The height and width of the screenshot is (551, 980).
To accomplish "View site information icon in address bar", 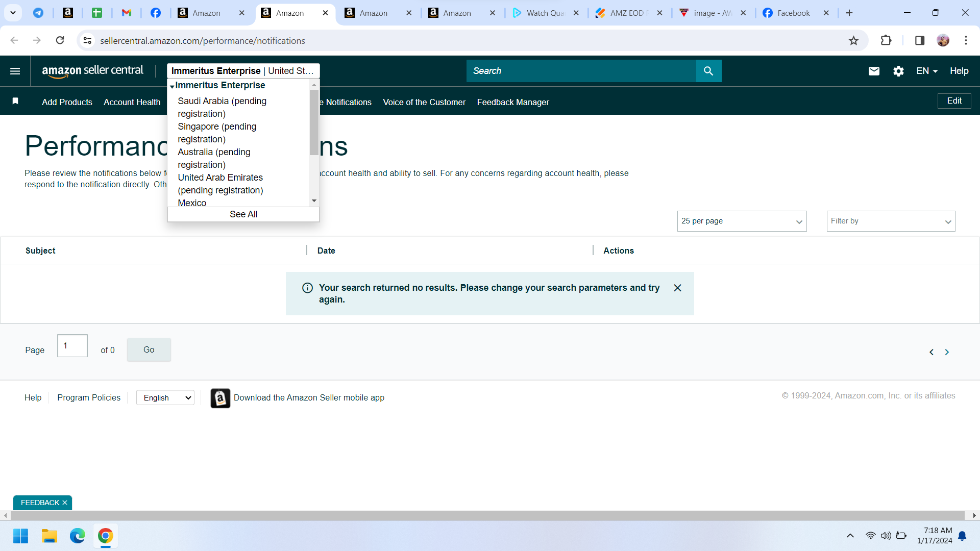I will coord(87,40).
